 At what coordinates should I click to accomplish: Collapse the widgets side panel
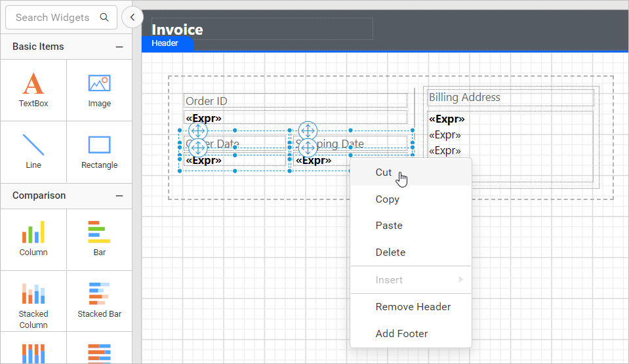pos(132,18)
